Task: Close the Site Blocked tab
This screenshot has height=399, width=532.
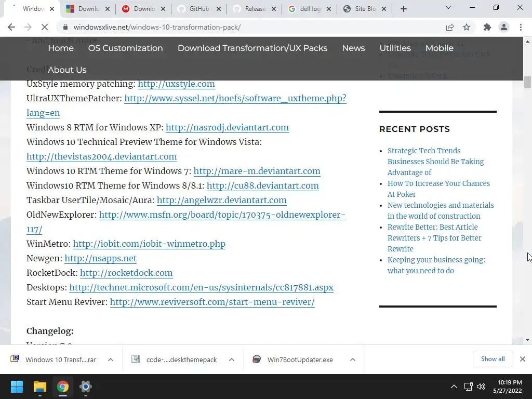Action: coord(384,9)
